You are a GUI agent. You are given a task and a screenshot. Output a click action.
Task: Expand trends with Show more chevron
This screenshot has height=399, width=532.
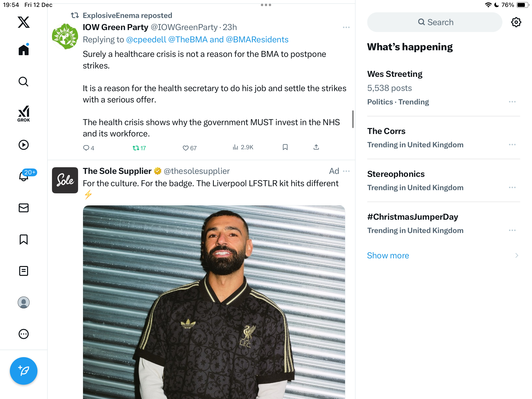point(517,255)
